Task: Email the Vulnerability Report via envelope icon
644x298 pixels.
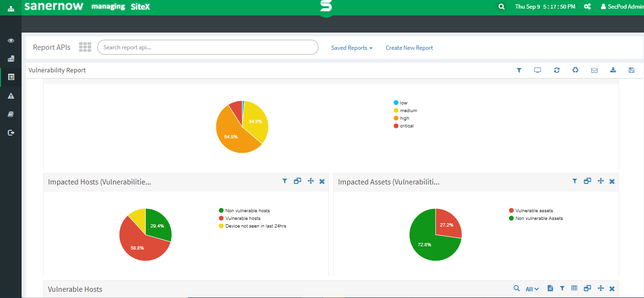Action: point(594,70)
